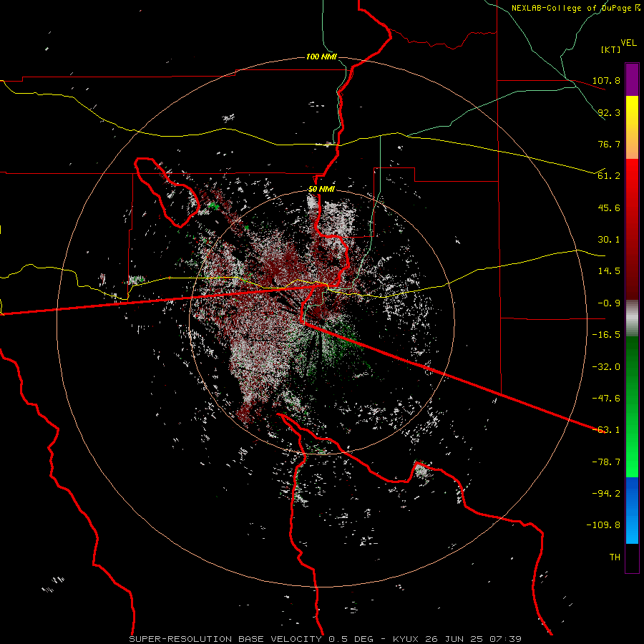Click the NEXLAB-College of DuPage text

tap(571, 8)
